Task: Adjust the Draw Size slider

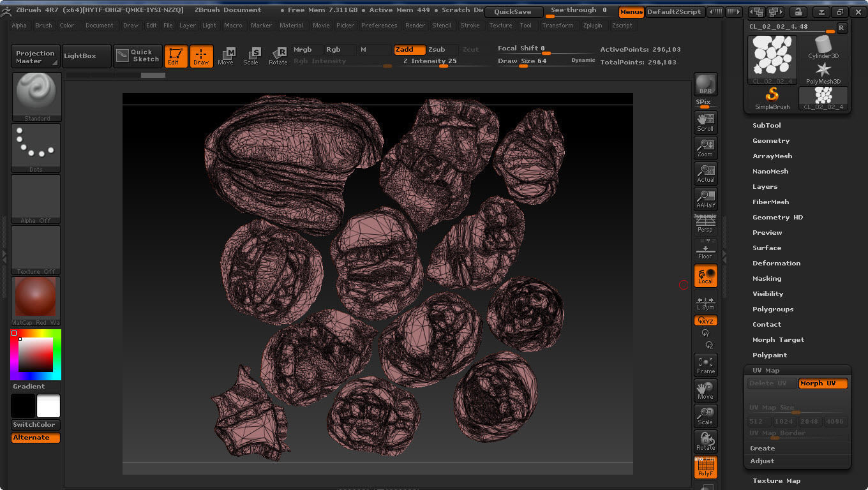Action: [x=546, y=61]
